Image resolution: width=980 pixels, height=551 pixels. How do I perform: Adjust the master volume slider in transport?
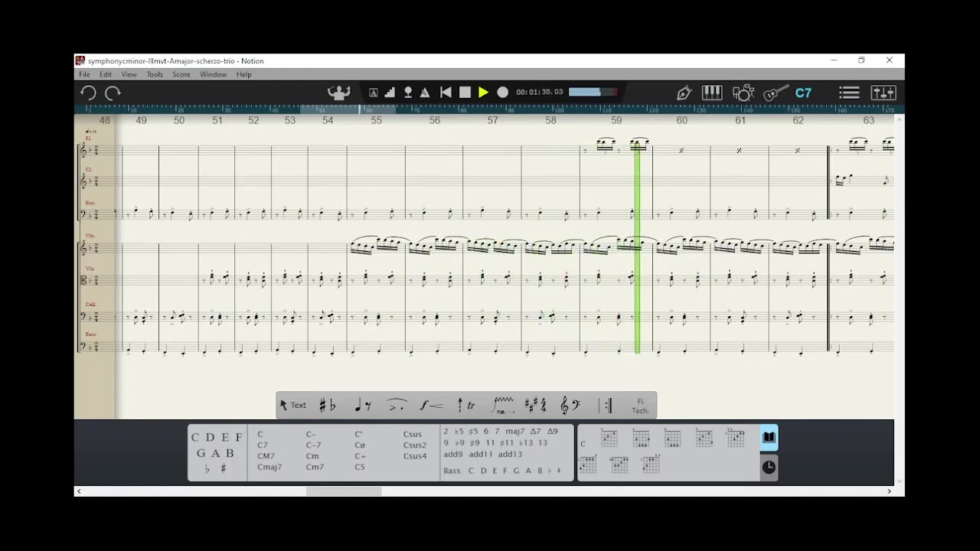coord(593,92)
